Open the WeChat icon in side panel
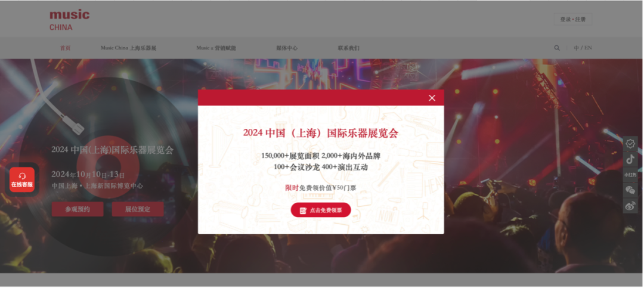 (630, 190)
